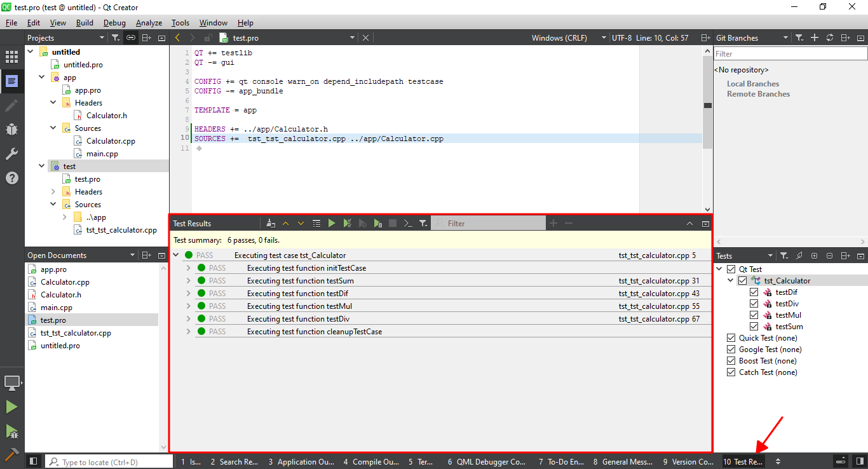Open tst_tst_calculator.cpp from Open Documents
Image resolution: width=868 pixels, height=469 pixels.
pos(76,333)
